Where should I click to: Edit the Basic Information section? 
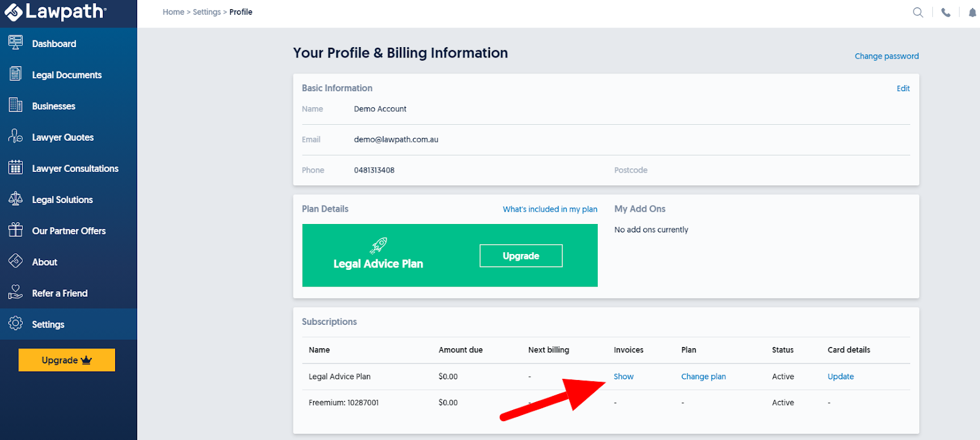pos(903,88)
